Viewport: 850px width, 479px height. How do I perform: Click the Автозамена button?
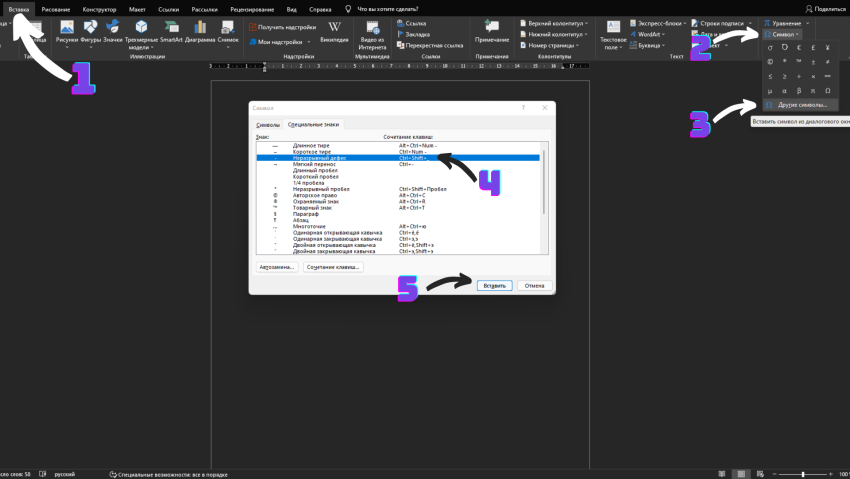click(x=276, y=267)
